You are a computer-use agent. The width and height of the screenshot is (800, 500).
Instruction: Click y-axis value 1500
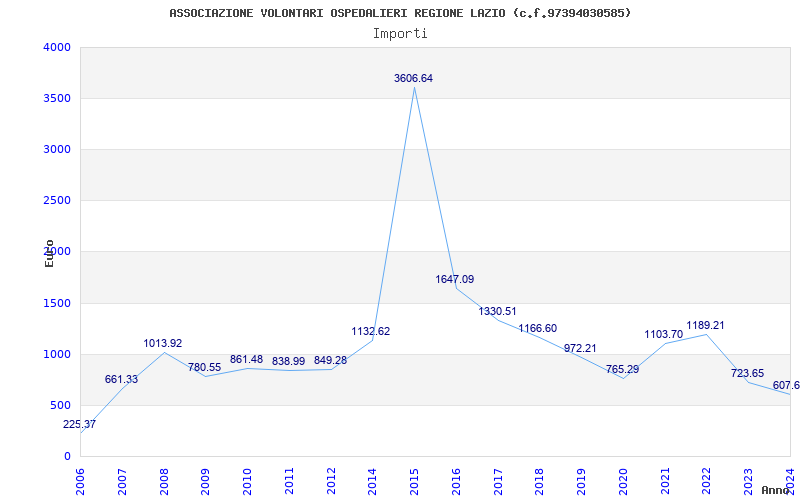tap(57, 304)
